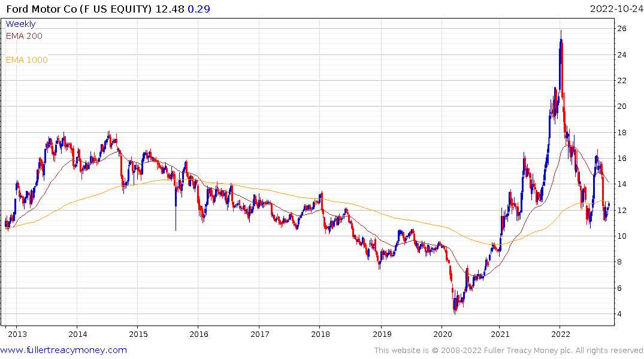Click the Fuller Treacy Money copyright notice

click(509, 351)
